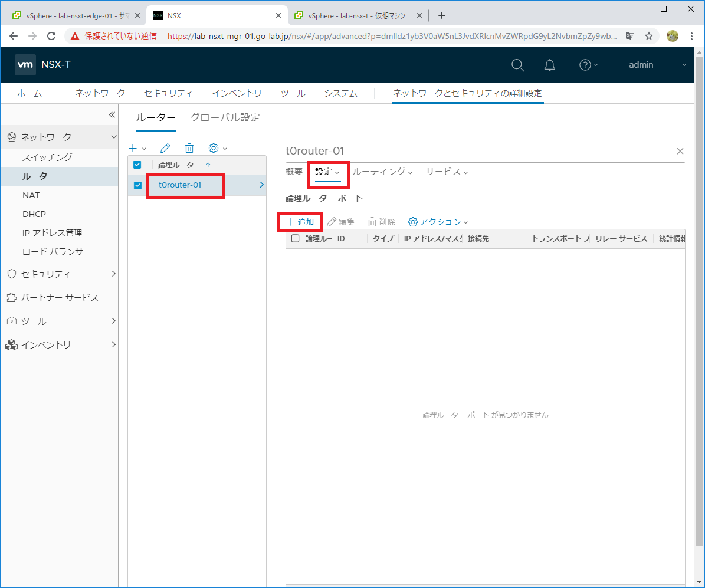705x588 pixels.
Task: Open the top ネットワーク menu
Action: tap(100, 94)
